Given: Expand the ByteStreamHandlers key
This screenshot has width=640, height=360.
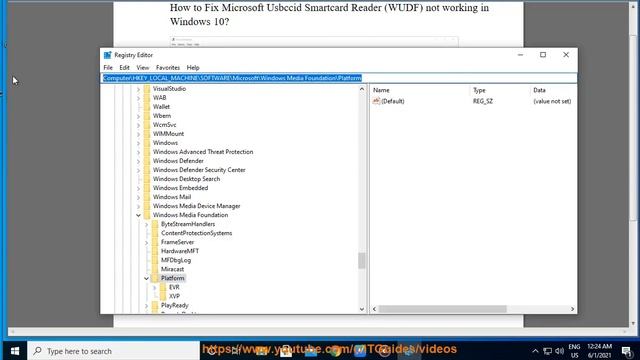Looking at the screenshot, I should (x=147, y=224).
